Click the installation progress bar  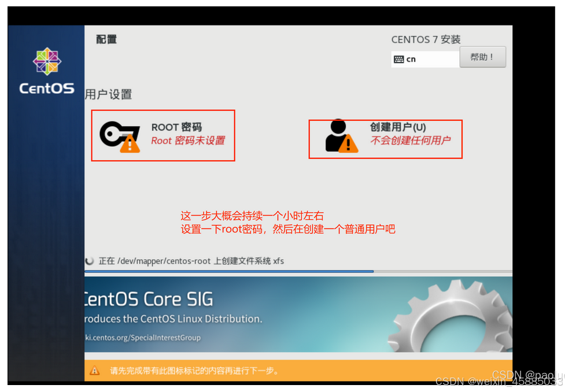[x=298, y=271]
